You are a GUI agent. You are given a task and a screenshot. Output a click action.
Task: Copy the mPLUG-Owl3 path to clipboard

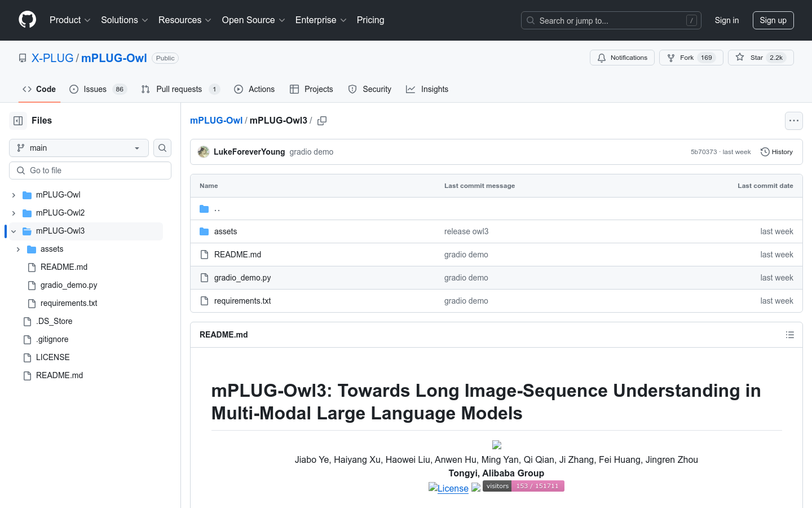click(x=322, y=121)
